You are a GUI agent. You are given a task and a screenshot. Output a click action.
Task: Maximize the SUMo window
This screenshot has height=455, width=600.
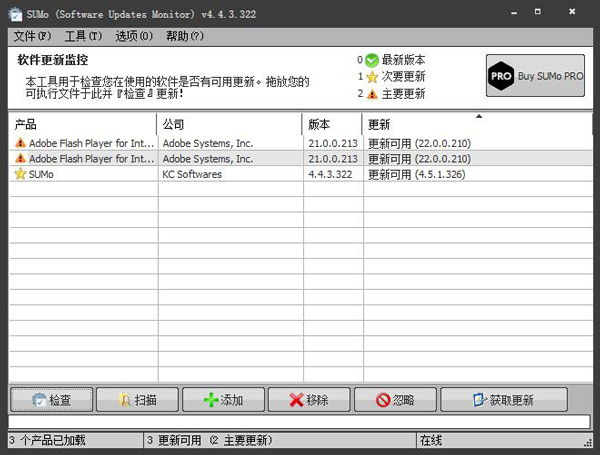[x=538, y=12]
